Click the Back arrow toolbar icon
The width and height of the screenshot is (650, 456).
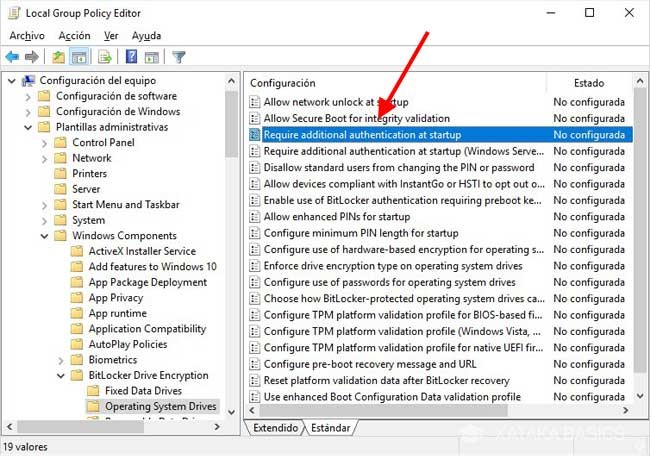(x=13, y=57)
